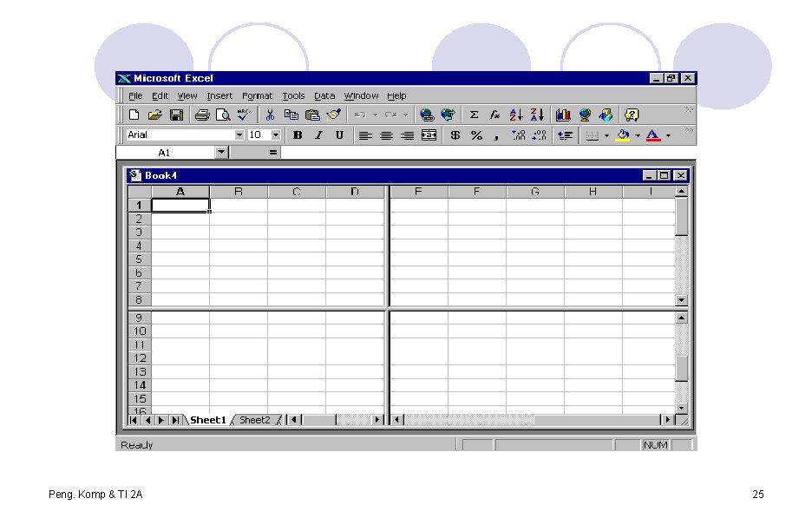The height and width of the screenshot is (531, 812).
Task: Click Sort Ascending A-Z icon
Action: tap(516, 115)
